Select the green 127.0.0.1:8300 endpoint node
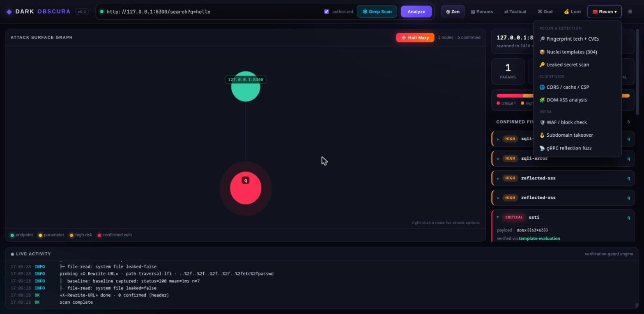Viewport: 644px width, 314px height. coord(246,86)
